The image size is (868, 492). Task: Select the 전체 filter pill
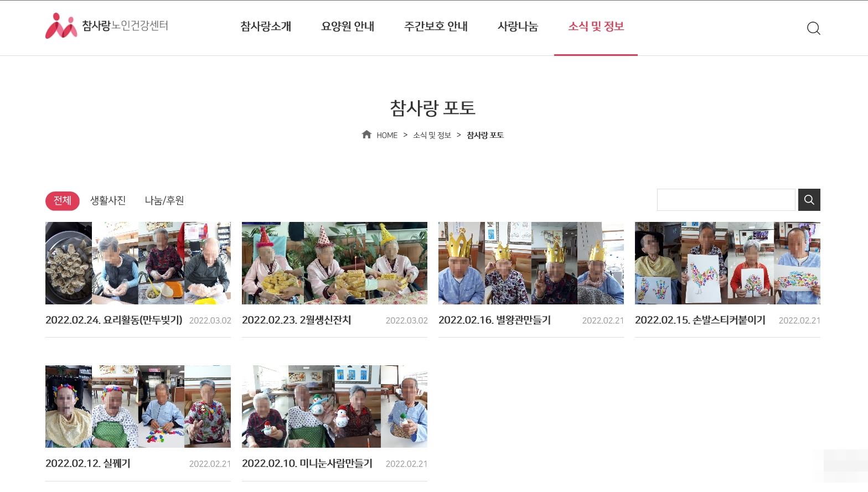63,200
